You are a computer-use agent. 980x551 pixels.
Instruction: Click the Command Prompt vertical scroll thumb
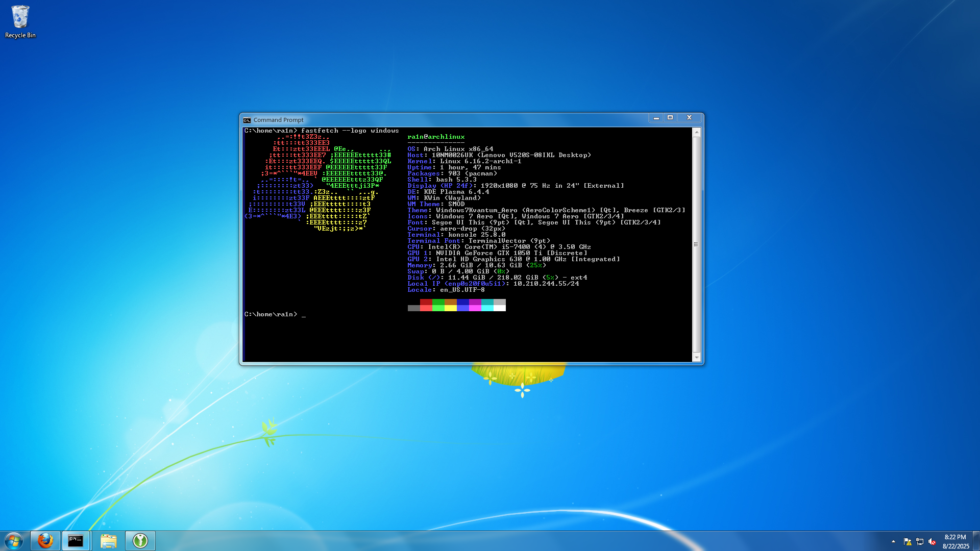pyautogui.click(x=696, y=244)
